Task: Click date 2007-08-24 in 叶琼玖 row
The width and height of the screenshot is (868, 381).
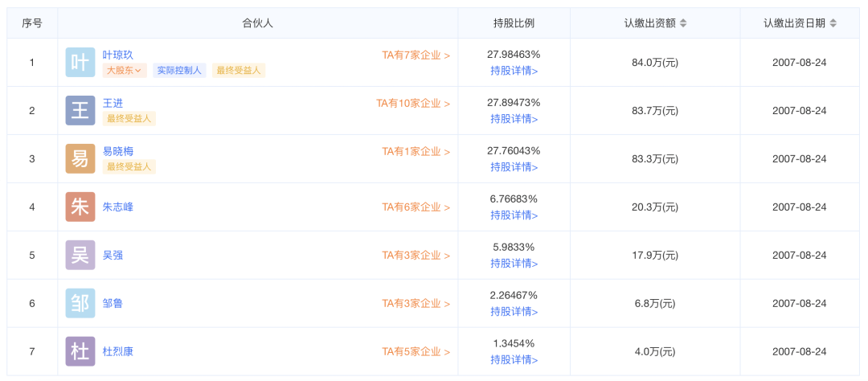Action: pos(800,63)
